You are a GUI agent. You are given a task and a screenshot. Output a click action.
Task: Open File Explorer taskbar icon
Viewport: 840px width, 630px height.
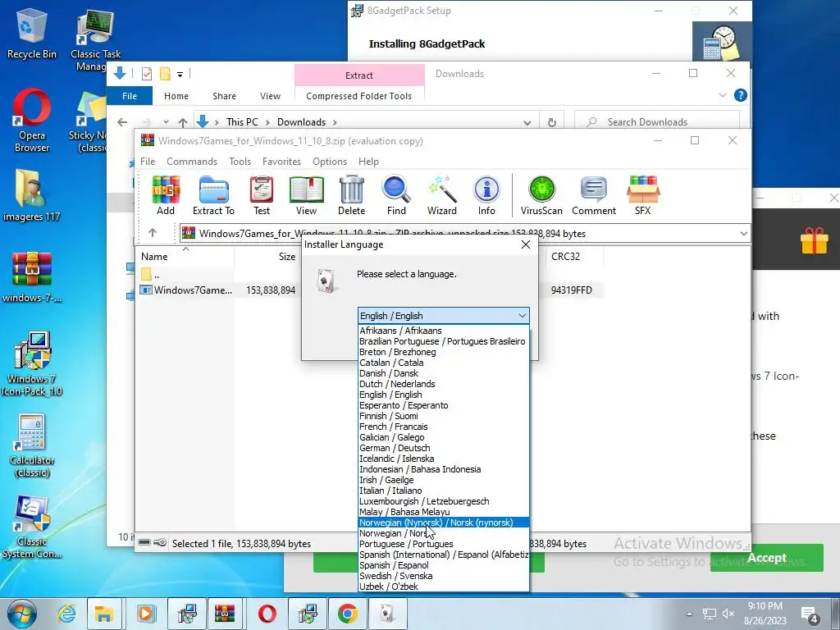pos(104,614)
